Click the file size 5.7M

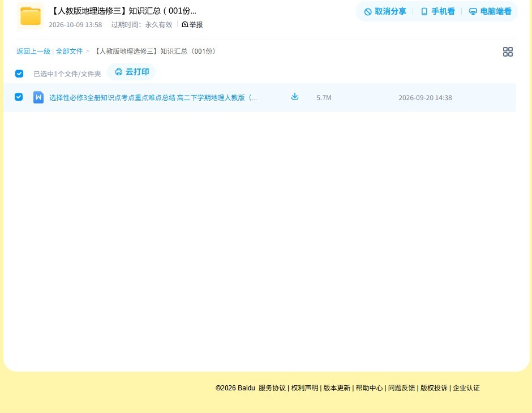(324, 98)
